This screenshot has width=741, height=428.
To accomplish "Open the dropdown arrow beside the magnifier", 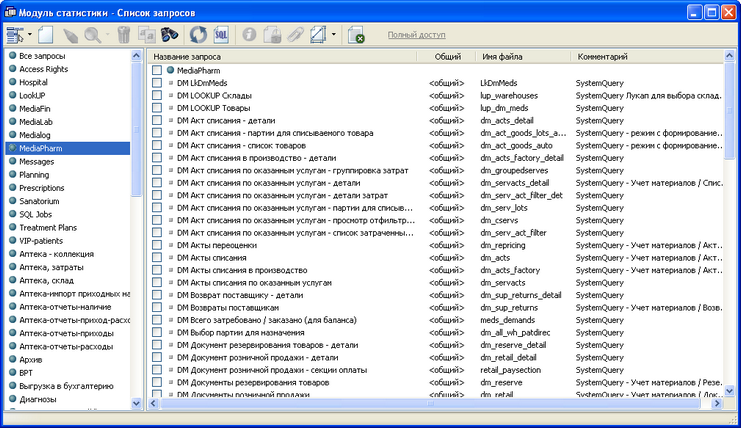I will [x=107, y=34].
